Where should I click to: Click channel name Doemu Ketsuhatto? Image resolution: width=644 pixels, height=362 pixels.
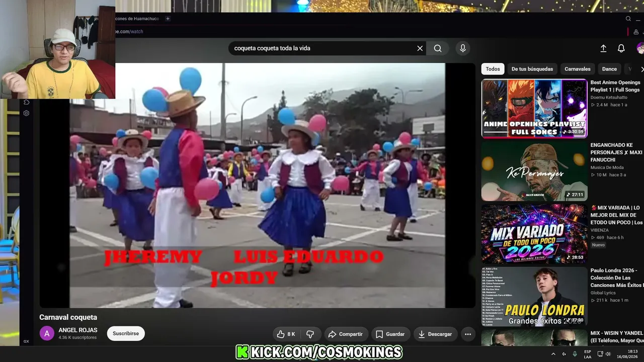609,98
